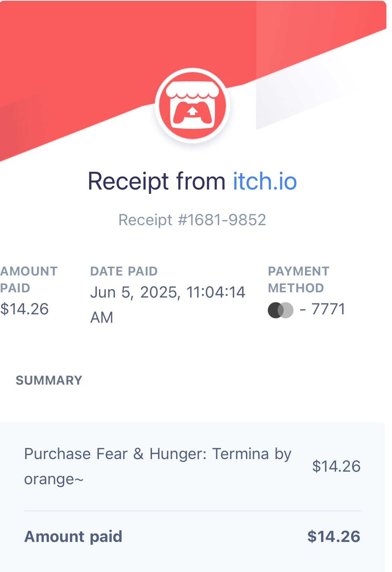
Task: Click the SUMMARY section heading
Action: click(x=49, y=380)
